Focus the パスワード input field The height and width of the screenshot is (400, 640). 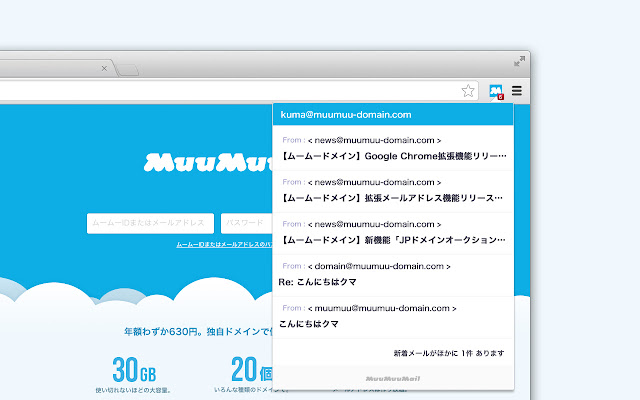[x=247, y=223]
